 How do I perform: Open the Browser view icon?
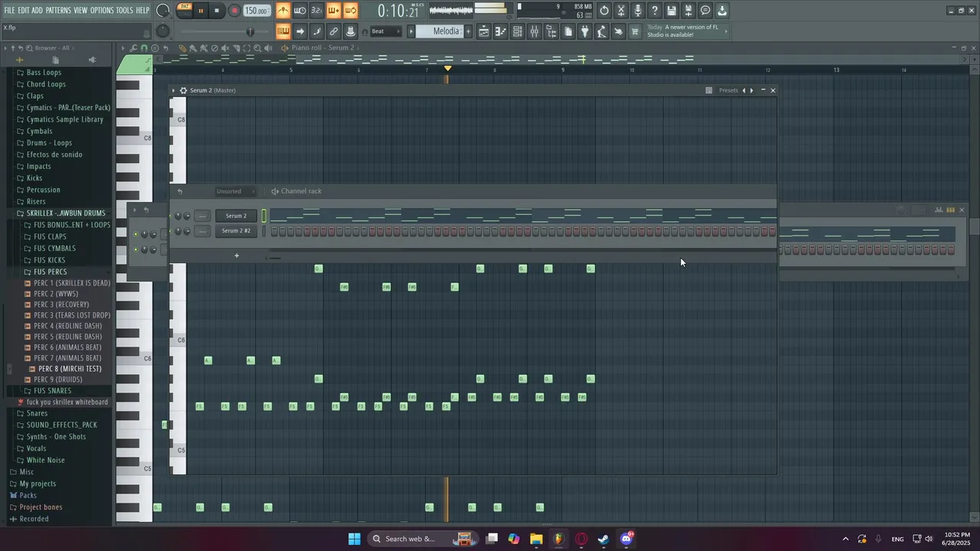pos(551,31)
